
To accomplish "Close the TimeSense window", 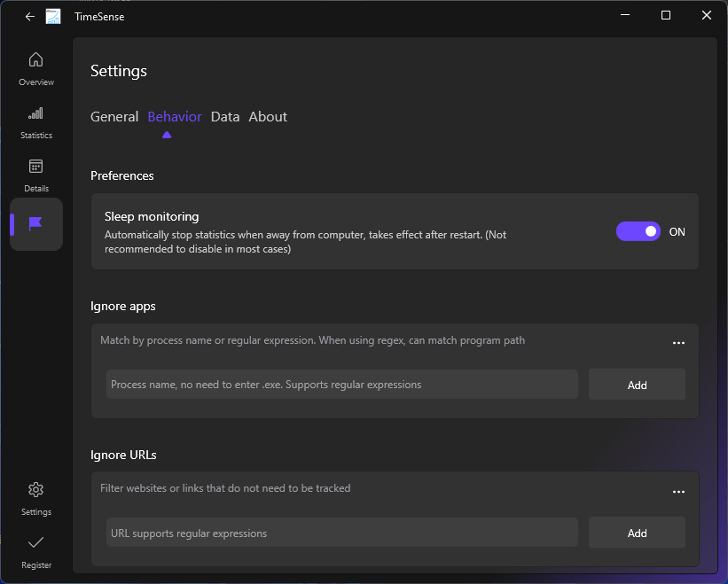I will pyautogui.click(x=706, y=15).
